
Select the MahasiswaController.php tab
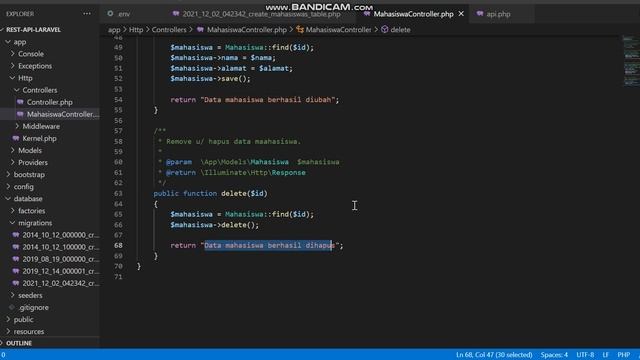click(x=413, y=14)
